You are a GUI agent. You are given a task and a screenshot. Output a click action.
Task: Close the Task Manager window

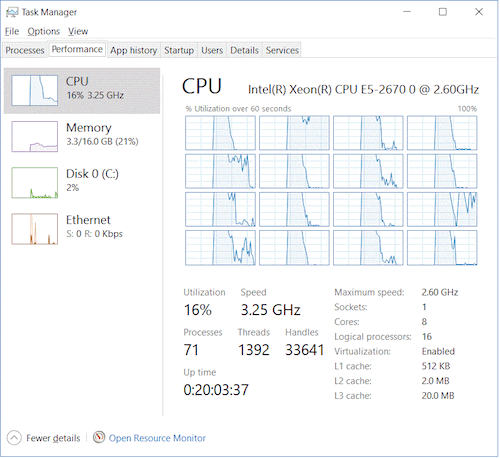pos(479,12)
